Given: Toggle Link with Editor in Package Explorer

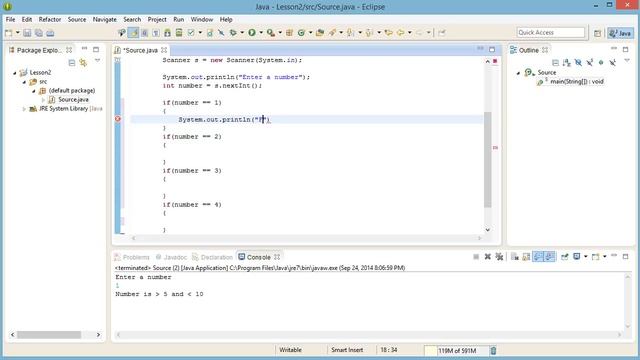Looking at the screenshot, I should 83,62.
